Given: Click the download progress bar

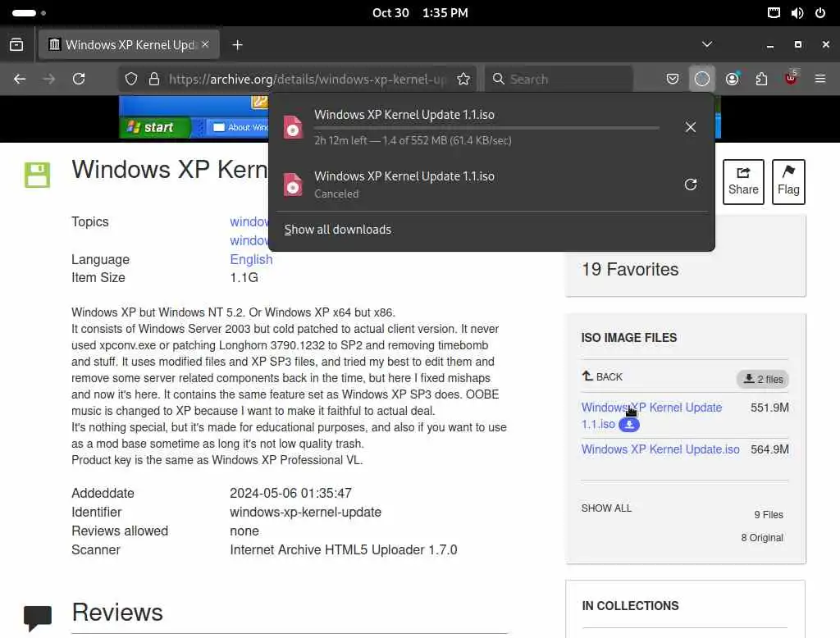Looking at the screenshot, I should [x=486, y=128].
